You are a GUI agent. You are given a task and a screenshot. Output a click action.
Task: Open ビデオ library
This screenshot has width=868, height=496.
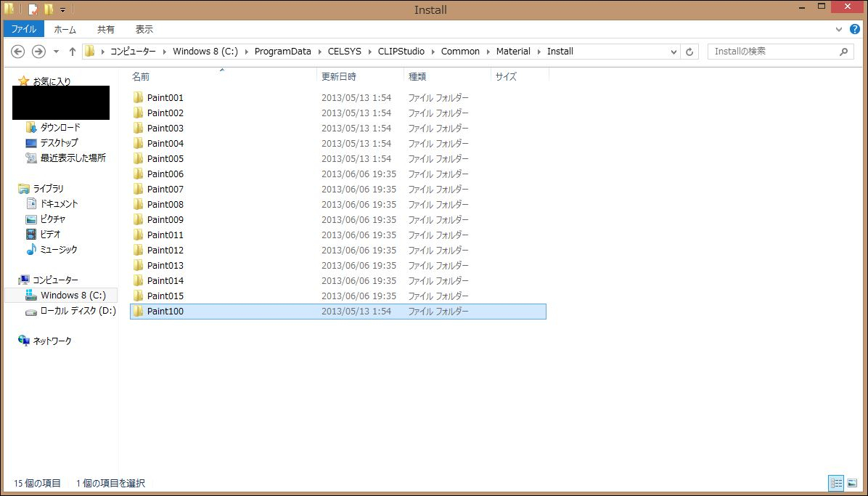coord(50,235)
